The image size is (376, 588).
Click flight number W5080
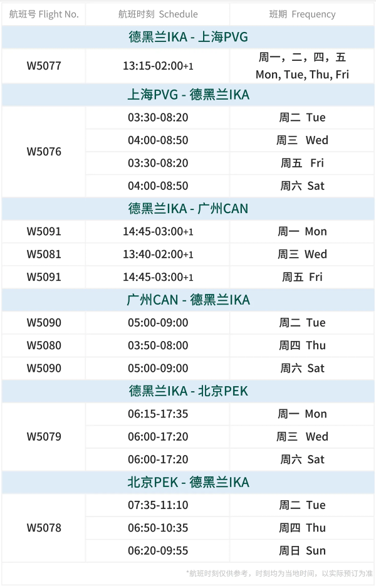(44, 345)
